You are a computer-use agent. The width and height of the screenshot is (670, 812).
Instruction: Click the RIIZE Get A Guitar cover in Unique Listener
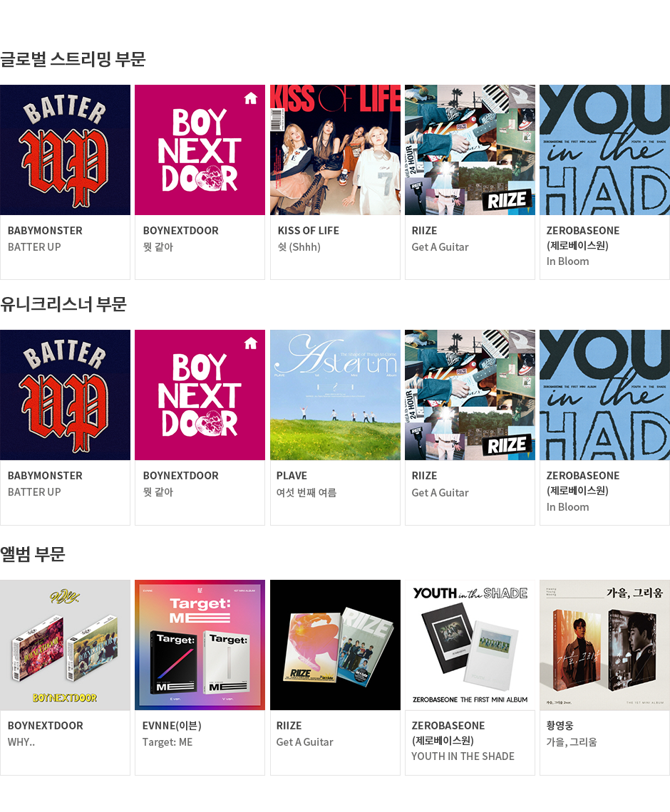pos(470,395)
